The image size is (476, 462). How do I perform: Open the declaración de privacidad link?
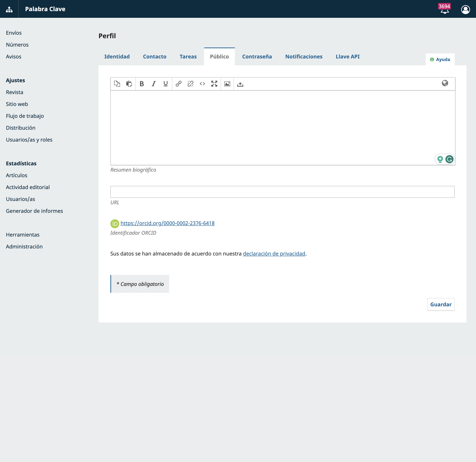[x=274, y=254]
